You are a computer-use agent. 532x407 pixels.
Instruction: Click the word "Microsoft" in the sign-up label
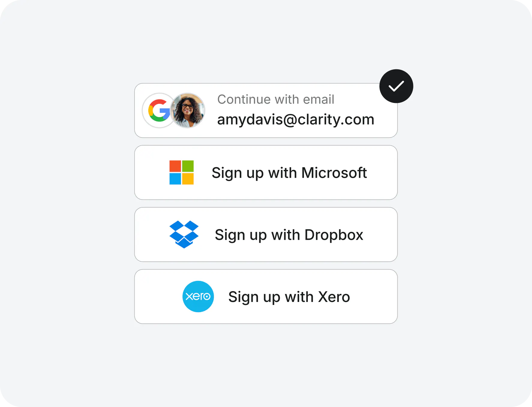coord(334,173)
